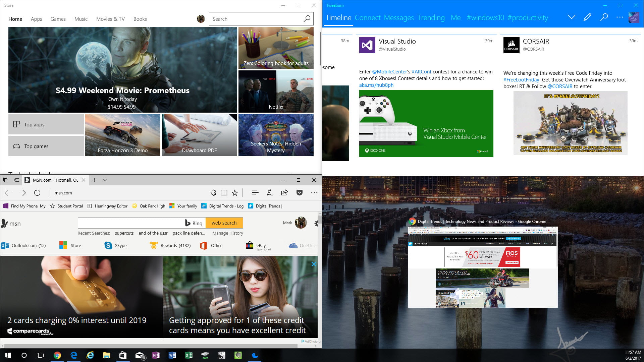Open Store account profile picture
Viewport: 644px width, 362px height.
201,19
